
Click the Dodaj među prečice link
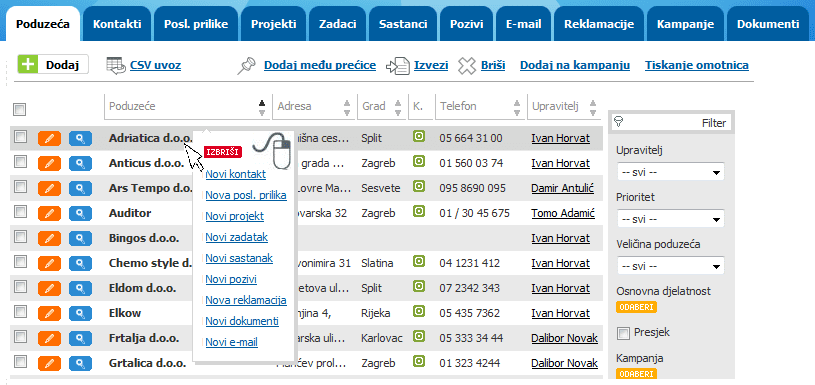coord(320,65)
